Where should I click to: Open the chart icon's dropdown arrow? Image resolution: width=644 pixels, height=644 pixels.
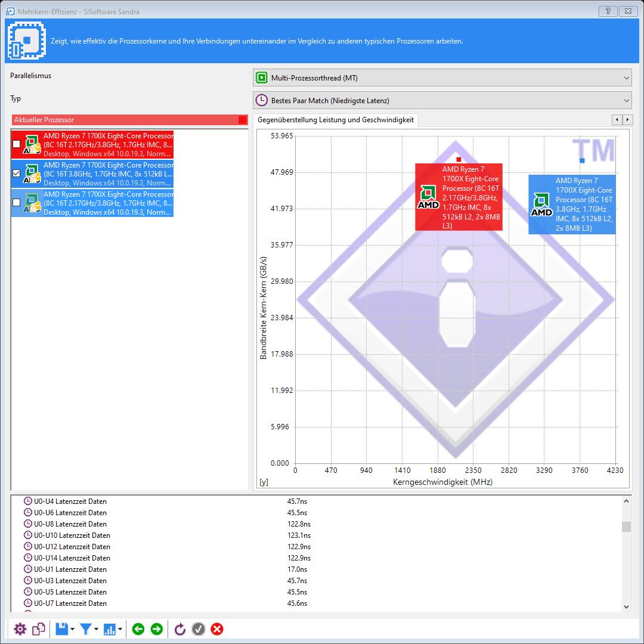[x=120, y=629]
